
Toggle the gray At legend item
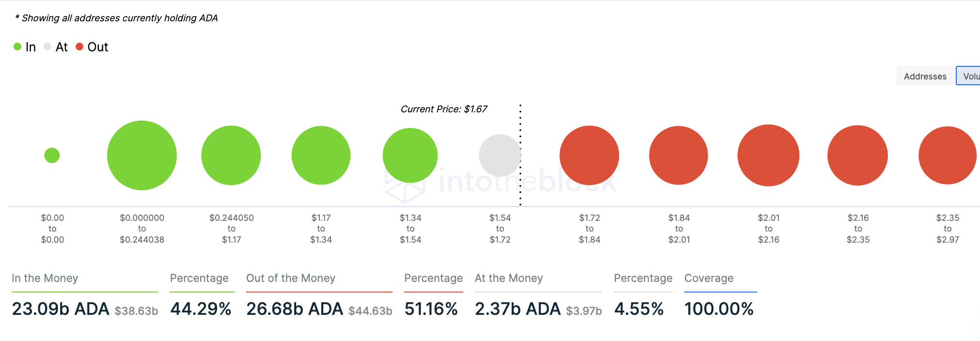tap(55, 47)
